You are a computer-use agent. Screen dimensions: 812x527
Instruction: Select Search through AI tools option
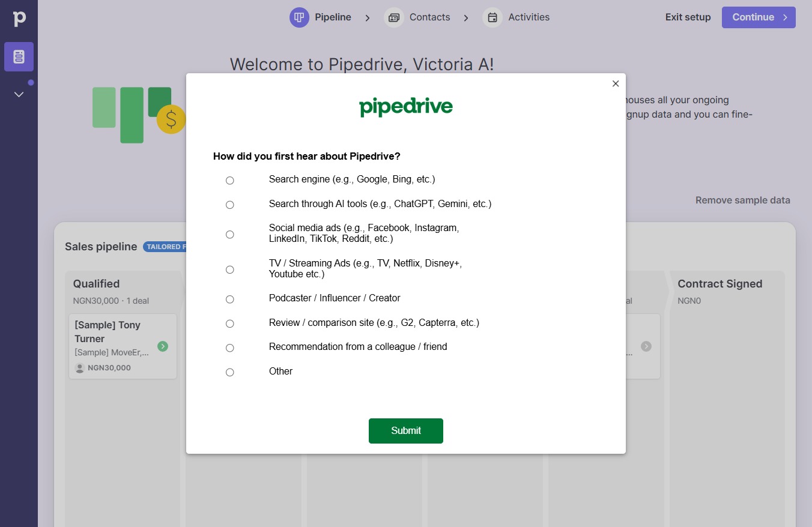[x=229, y=205]
